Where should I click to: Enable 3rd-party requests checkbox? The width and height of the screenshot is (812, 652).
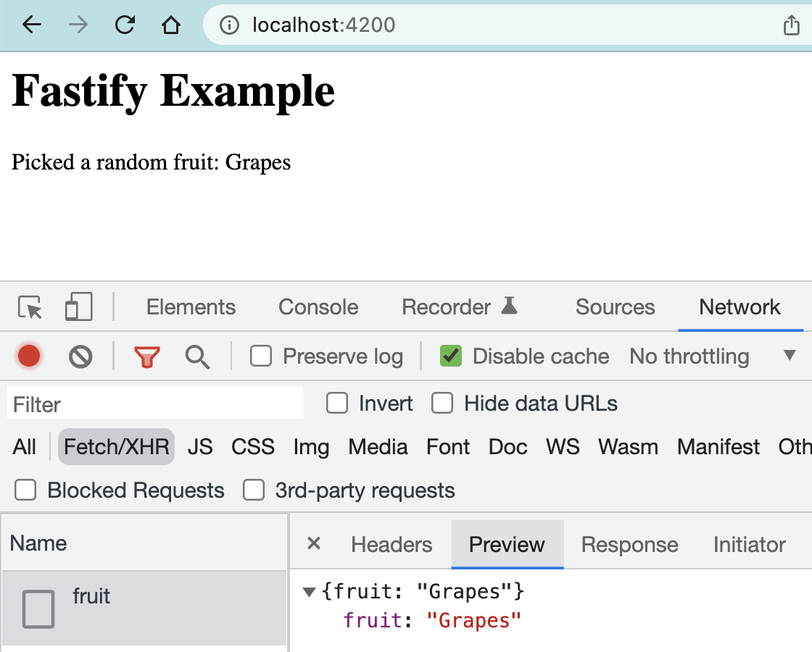254,490
